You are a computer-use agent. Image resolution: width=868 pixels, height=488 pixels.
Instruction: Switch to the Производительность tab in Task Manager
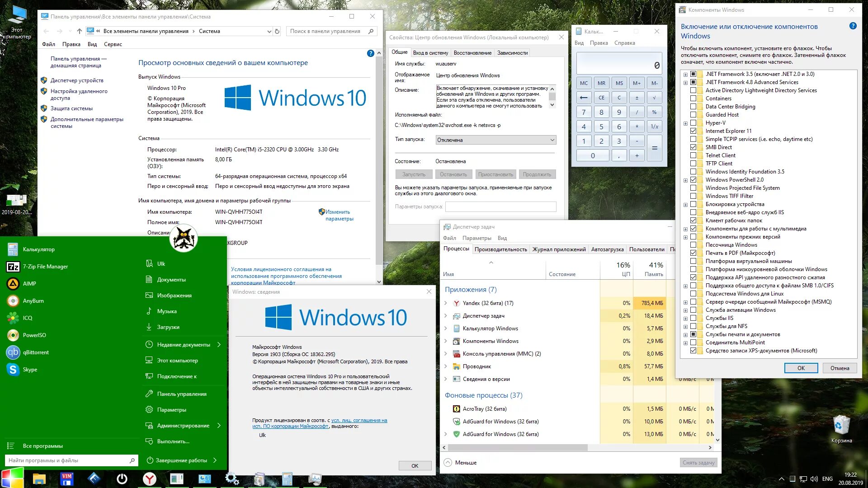pos(500,249)
